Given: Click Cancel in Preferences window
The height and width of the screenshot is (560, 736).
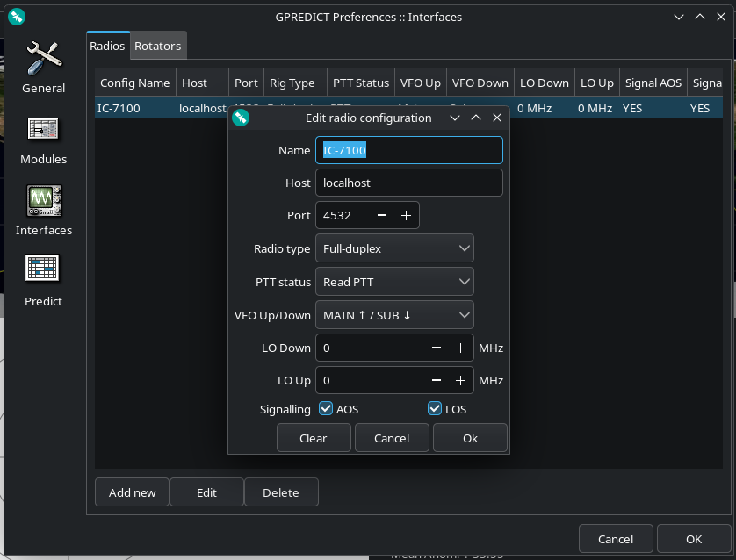Looking at the screenshot, I should pos(616,539).
